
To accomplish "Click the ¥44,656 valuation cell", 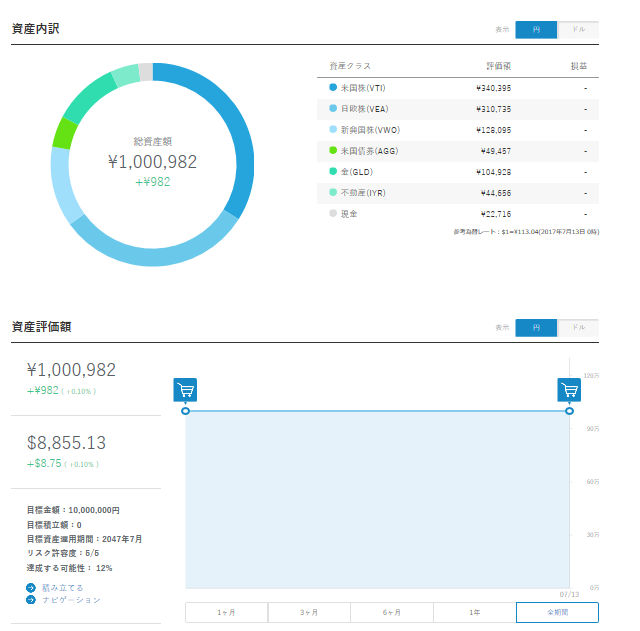I will (x=496, y=193).
